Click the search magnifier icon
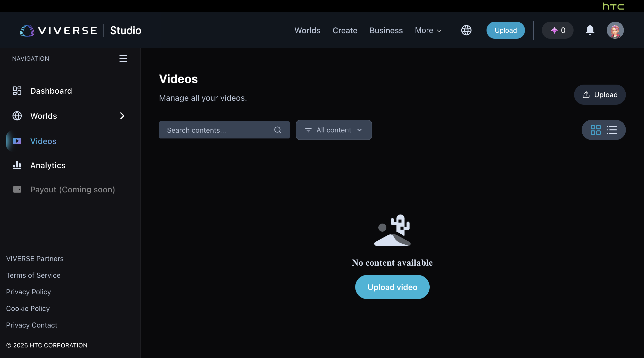 [x=277, y=130]
